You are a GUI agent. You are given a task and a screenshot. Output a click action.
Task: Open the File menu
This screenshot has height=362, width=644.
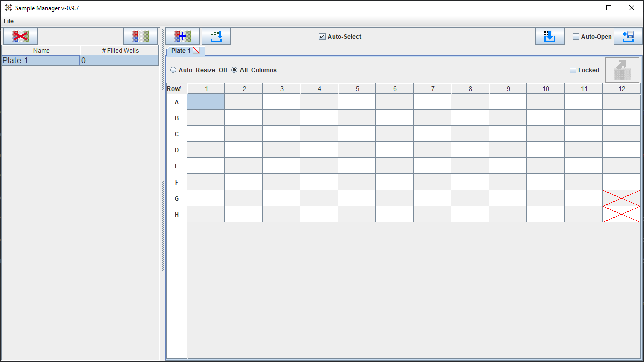coord(9,21)
